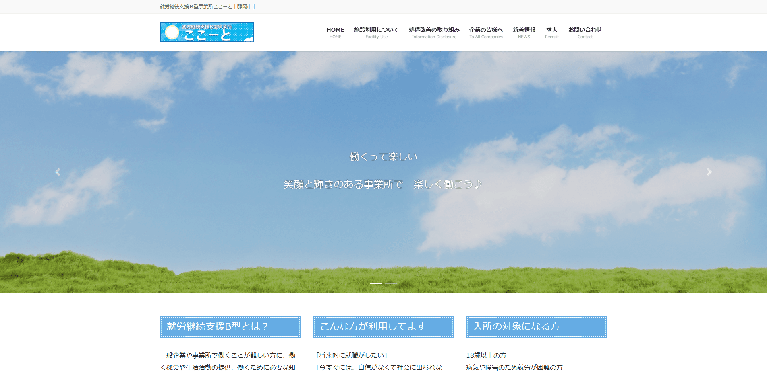Open the 感染対策の取り組み menu item
The image size is (767, 375).
tap(434, 32)
